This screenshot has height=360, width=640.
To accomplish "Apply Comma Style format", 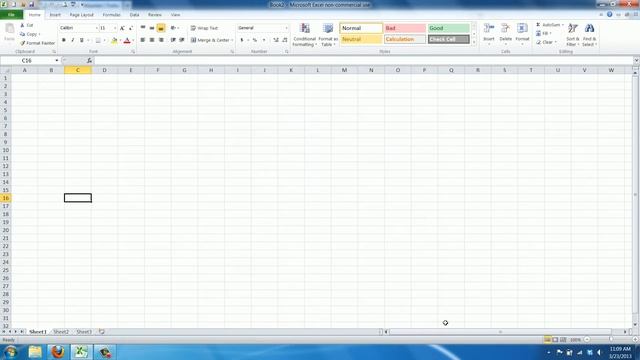I will pos(264,40).
